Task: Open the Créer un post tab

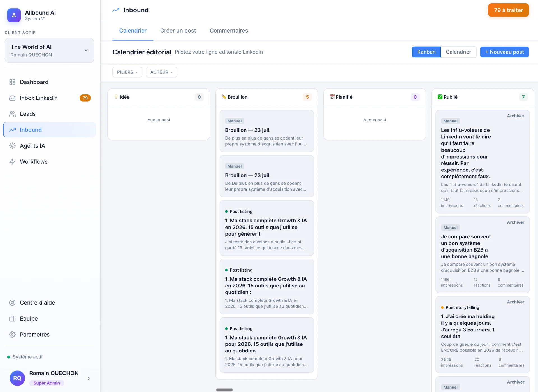Action: click(178, 31)
